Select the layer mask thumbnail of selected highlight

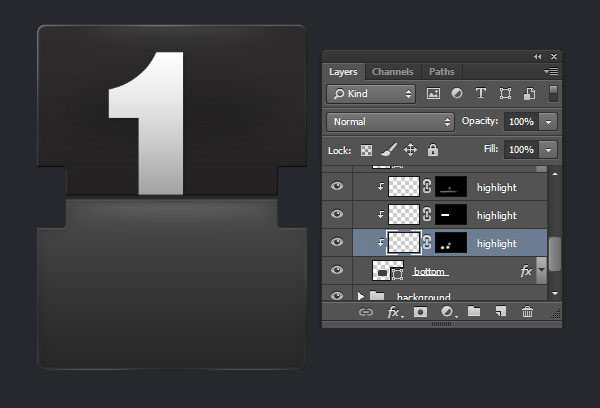(x=447, y=243)
